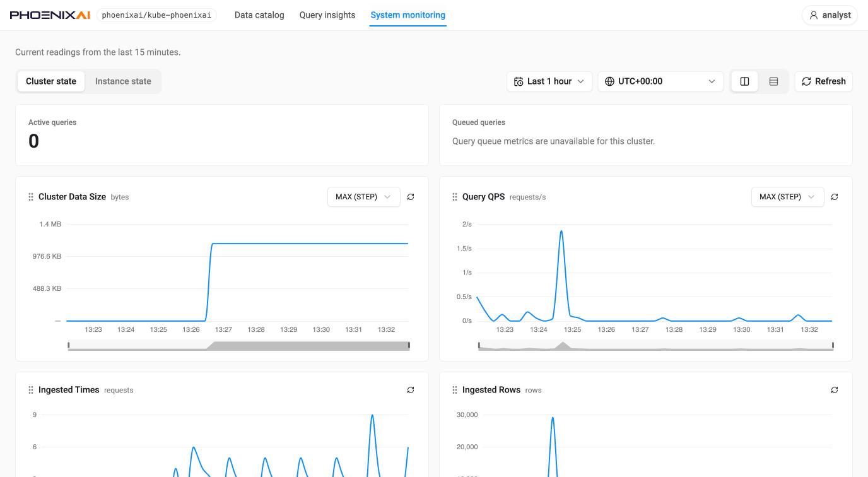
Task: Open the Last 1 hour time range dropdown
Action: click(549, 81)
